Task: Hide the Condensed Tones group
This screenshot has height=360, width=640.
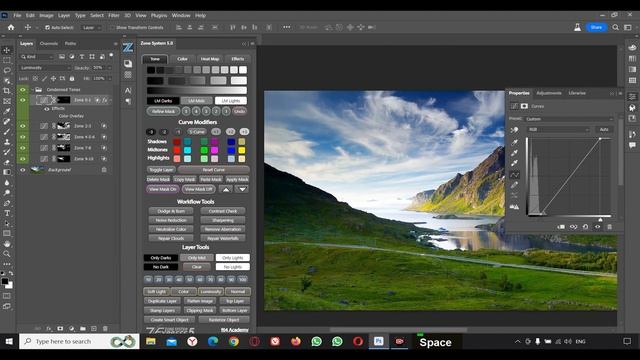Action: (22, 89)
